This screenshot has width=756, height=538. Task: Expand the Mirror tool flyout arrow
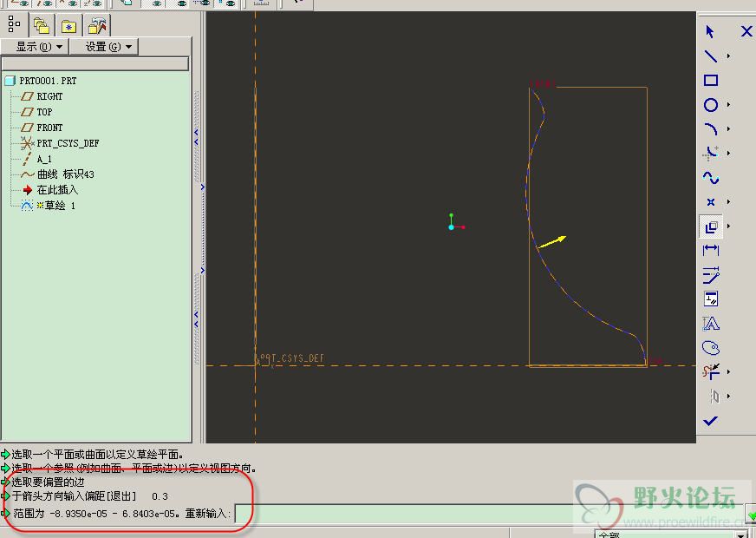point(728,397)
